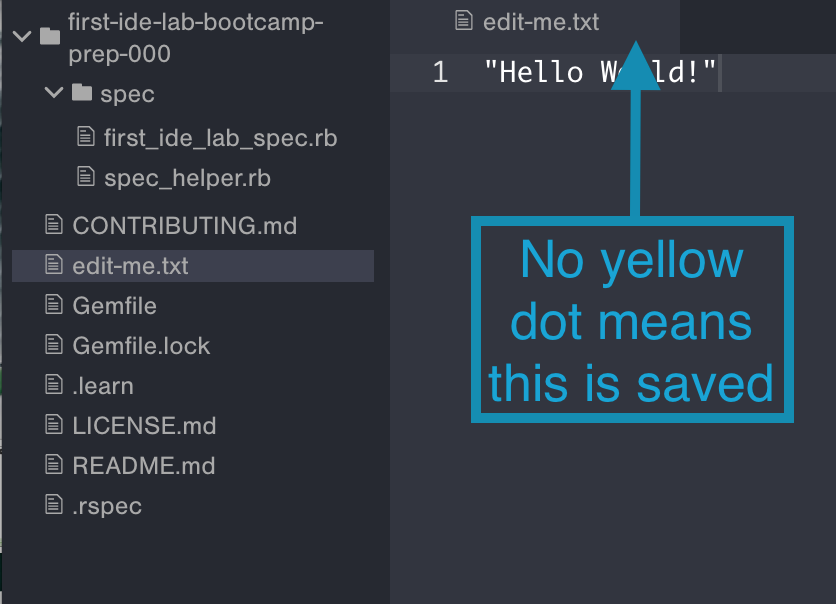The image size is (836, 604).
Task: Click the file icon in the edit-me.txt tab
Action: click(x=462, y=21)
